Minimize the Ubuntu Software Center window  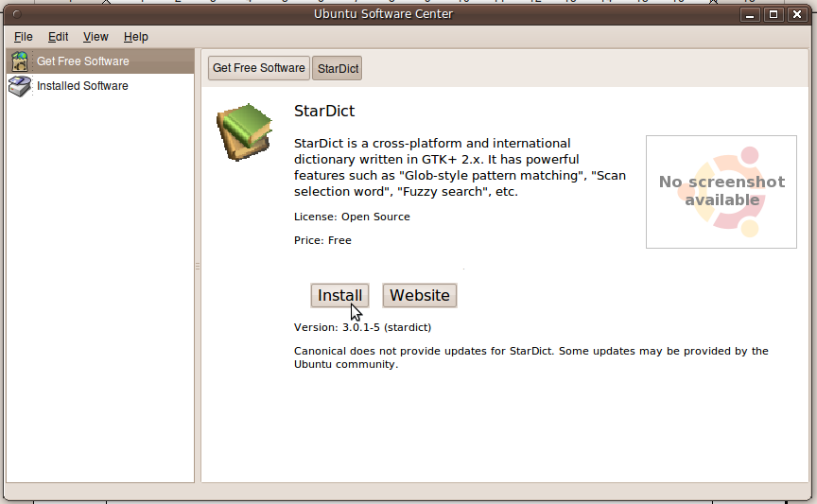(x=750, y=14)
